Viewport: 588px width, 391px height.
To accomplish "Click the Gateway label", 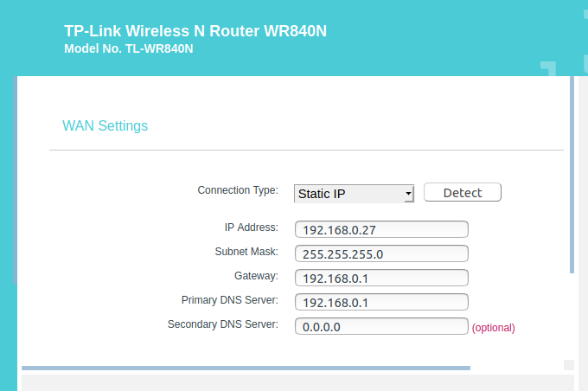I will [256, 276].
